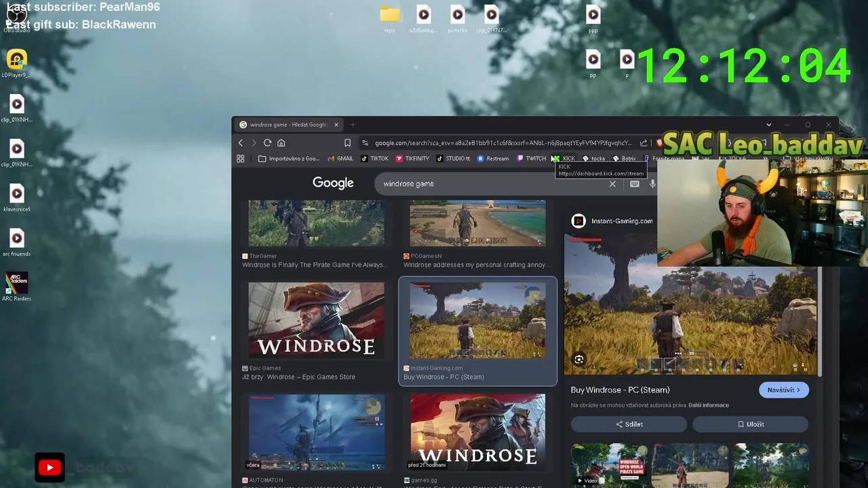868x488 pixels.
Task: Open the large preview image in the side panel
Action: tap(690, 304)
